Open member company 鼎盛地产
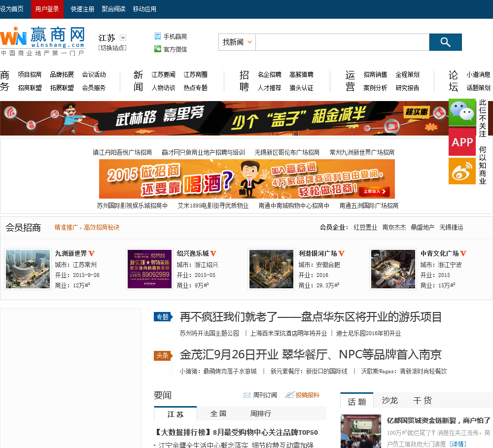The height and width of the screenshot is (448, 493). click(x=423, y=227)
